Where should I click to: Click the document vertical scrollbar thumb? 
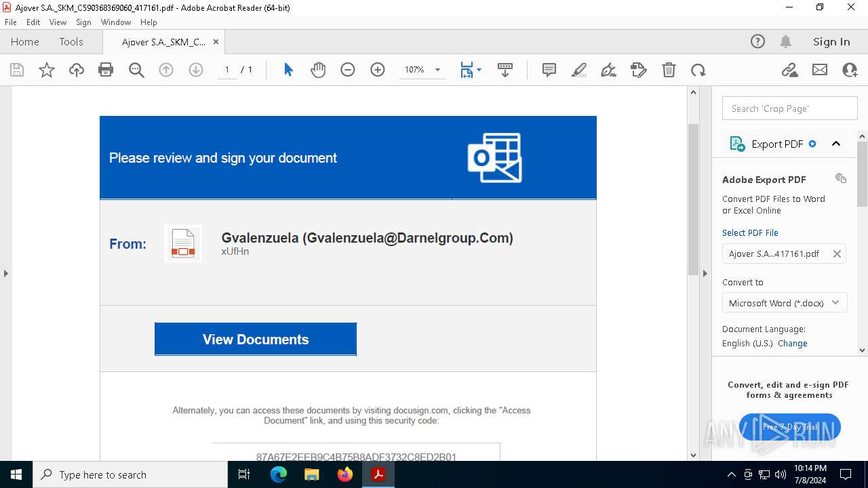pos(694,199)
